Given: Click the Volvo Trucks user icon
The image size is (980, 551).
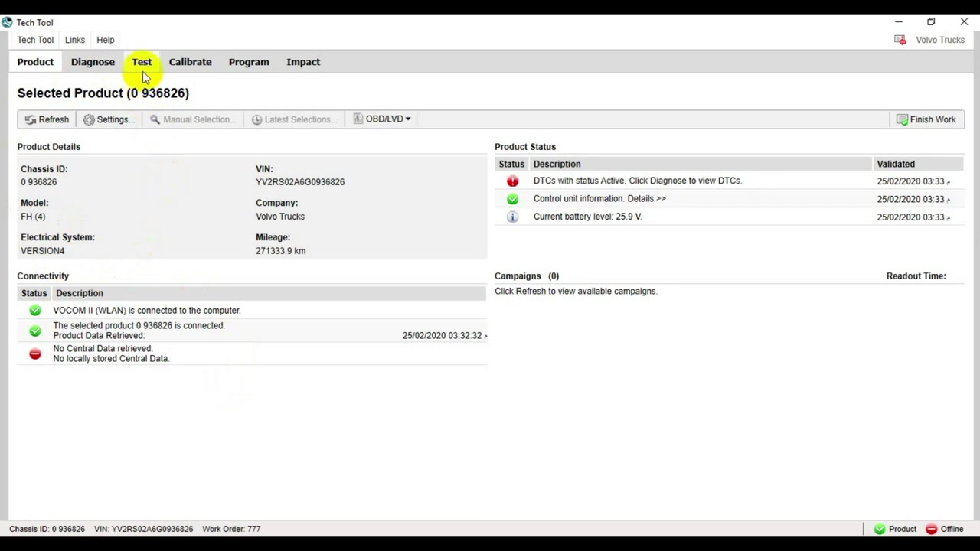Looking at the screenshot, I should [900, 40].
